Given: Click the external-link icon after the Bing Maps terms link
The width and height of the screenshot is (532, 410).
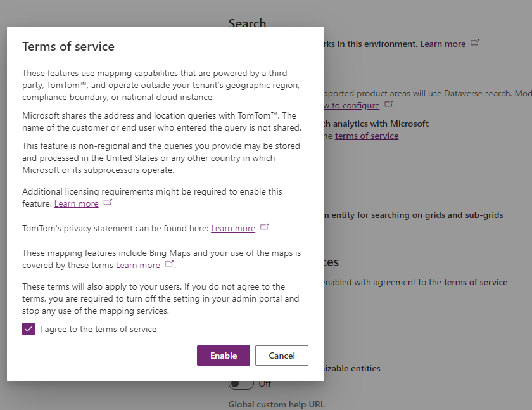Looking at the screenshot, I should (169, 264).
